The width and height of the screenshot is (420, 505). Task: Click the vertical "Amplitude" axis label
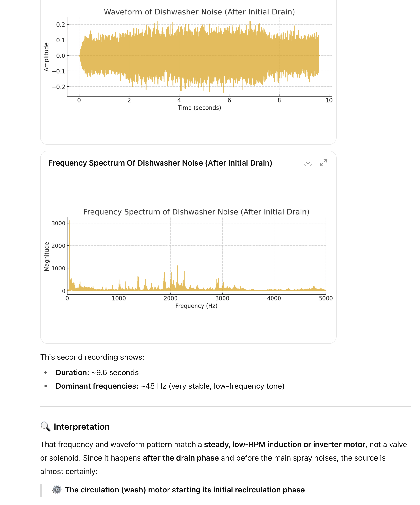click(46, 57)
